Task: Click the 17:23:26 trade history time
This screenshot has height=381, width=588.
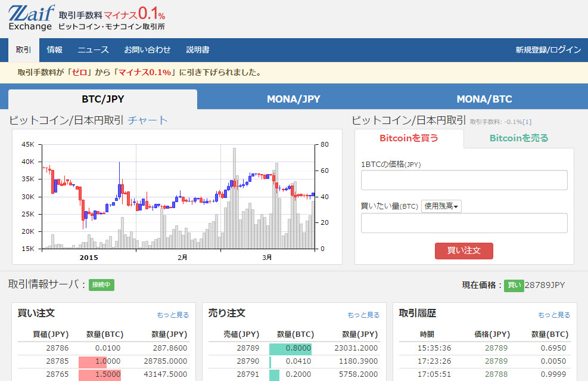Action: coord(434,361)
